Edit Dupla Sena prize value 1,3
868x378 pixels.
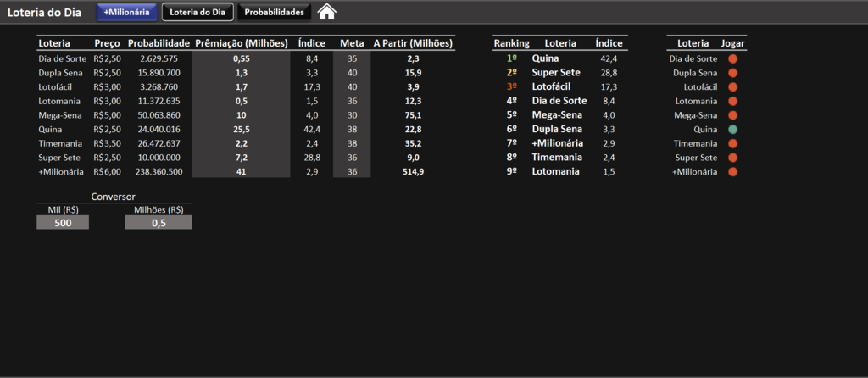tap(241, 73)
